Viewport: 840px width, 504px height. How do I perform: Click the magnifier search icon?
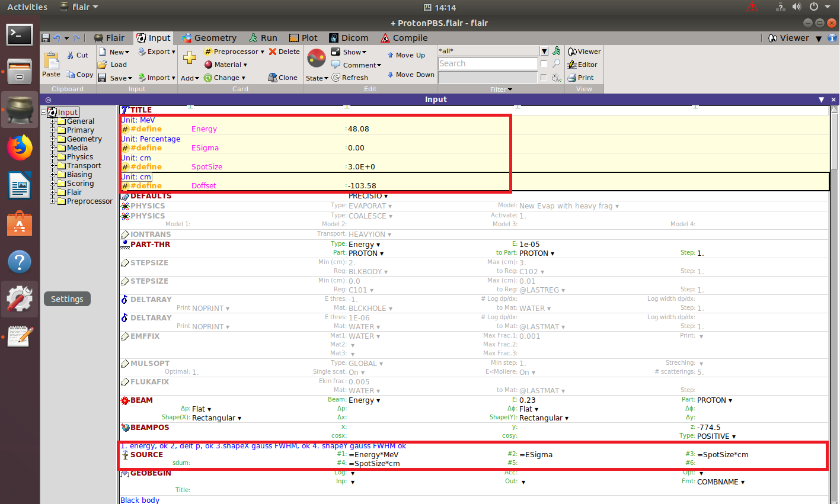(557, 63)
